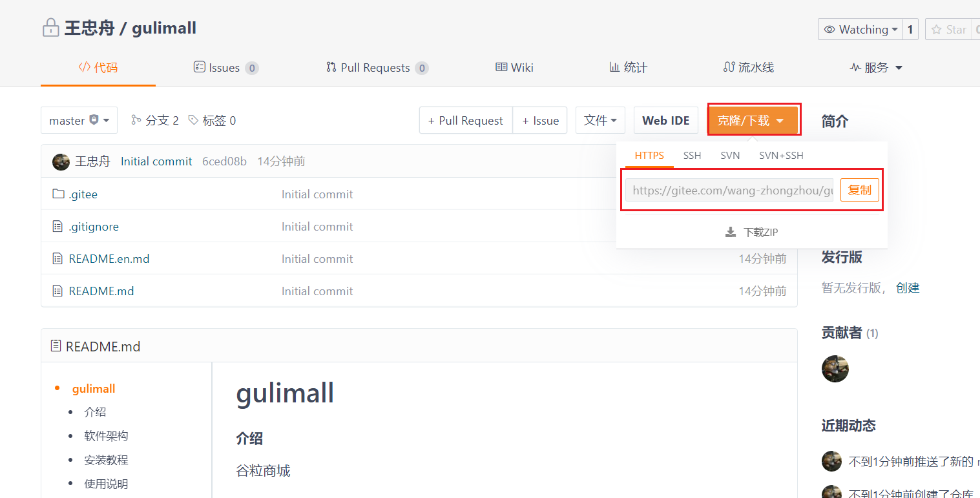The width and height of the screenshot is (980, 498).
Task: Click the 复制 button to copy URL
Action: pos(860,190)
